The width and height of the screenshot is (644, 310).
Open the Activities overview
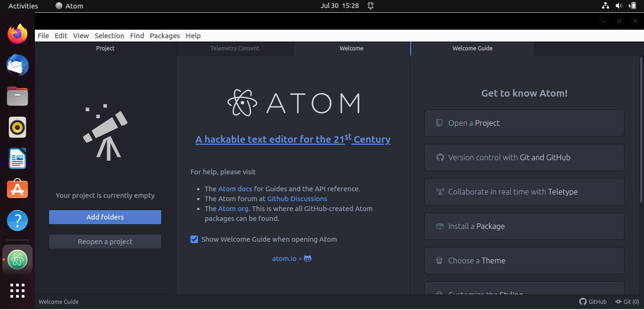[23, 6]
